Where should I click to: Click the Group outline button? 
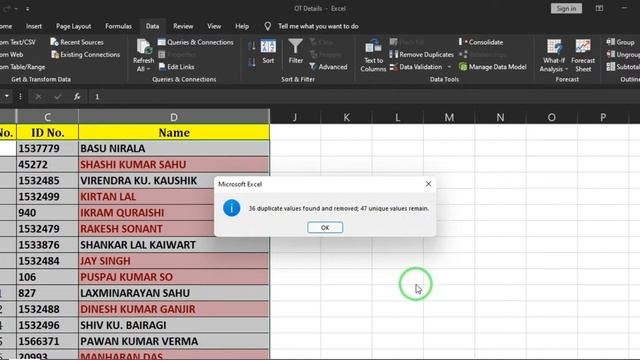click(621, 42)
